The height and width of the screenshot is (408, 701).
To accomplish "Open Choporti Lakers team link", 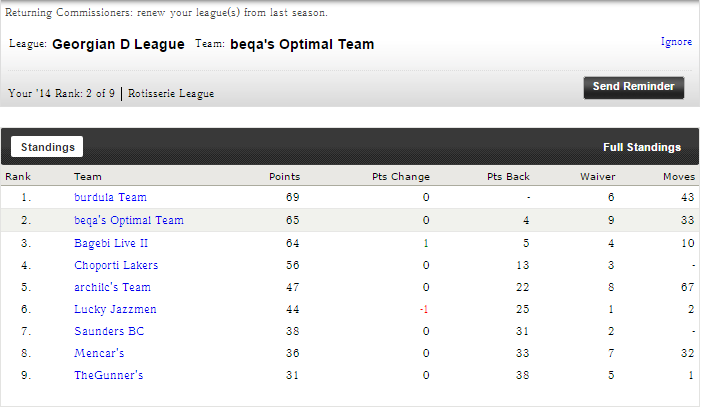I will pos(116,265).
